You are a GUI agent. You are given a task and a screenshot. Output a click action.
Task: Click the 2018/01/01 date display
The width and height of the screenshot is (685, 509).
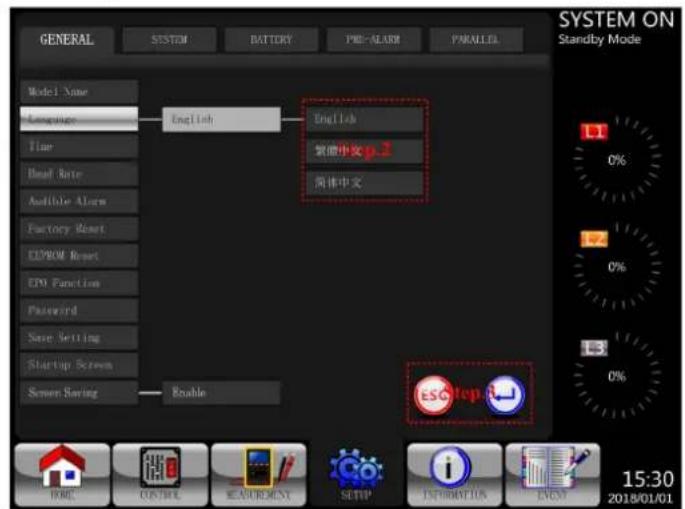point(640,498)
